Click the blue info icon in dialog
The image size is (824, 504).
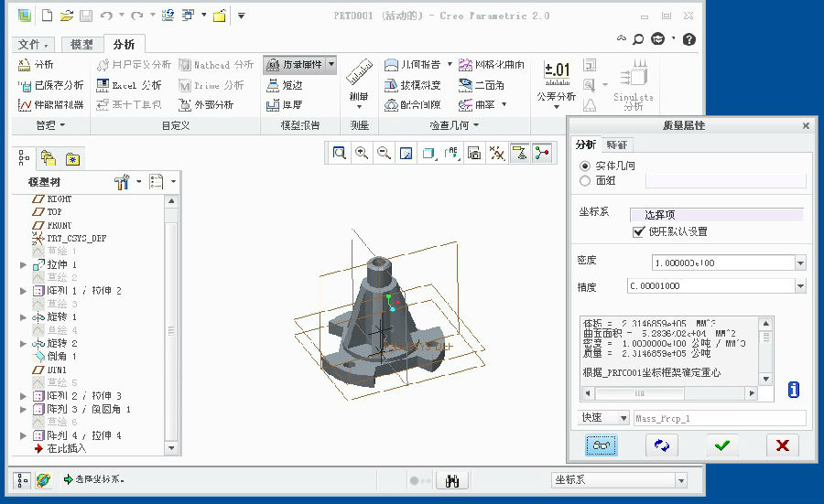[x=793, y=391]
